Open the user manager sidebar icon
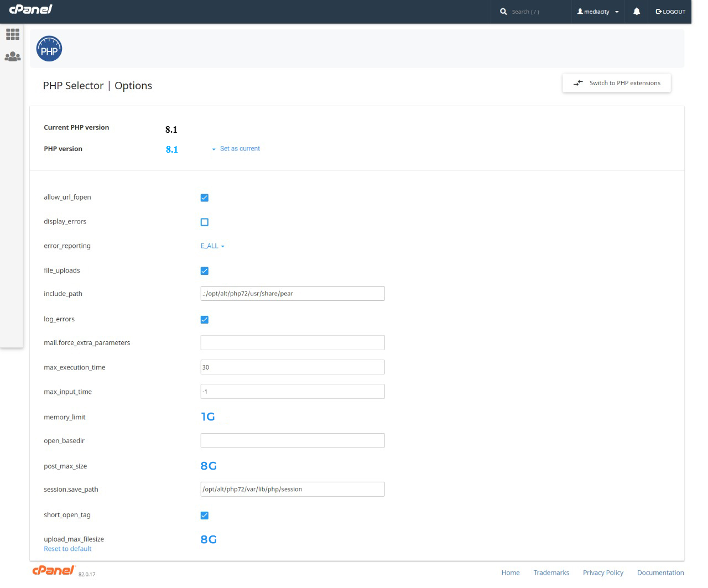 coord(13,57)
